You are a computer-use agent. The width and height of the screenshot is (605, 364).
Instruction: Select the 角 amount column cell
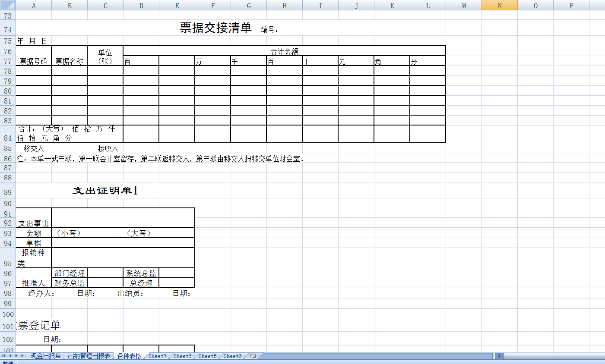[x=392, y=61]
